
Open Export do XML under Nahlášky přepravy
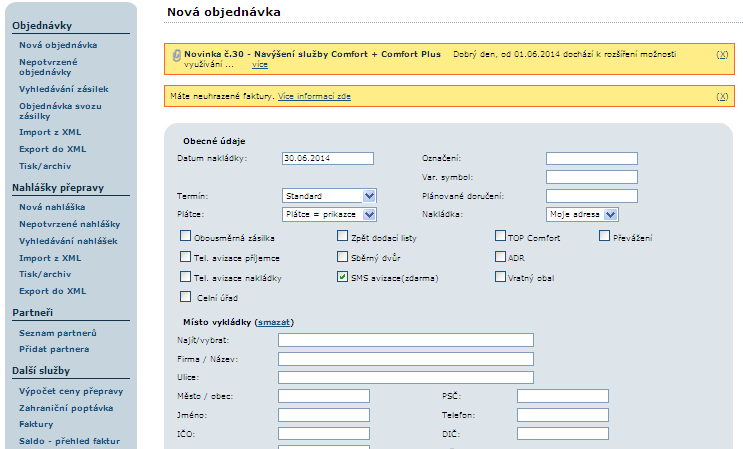click(x=53, y=291)
